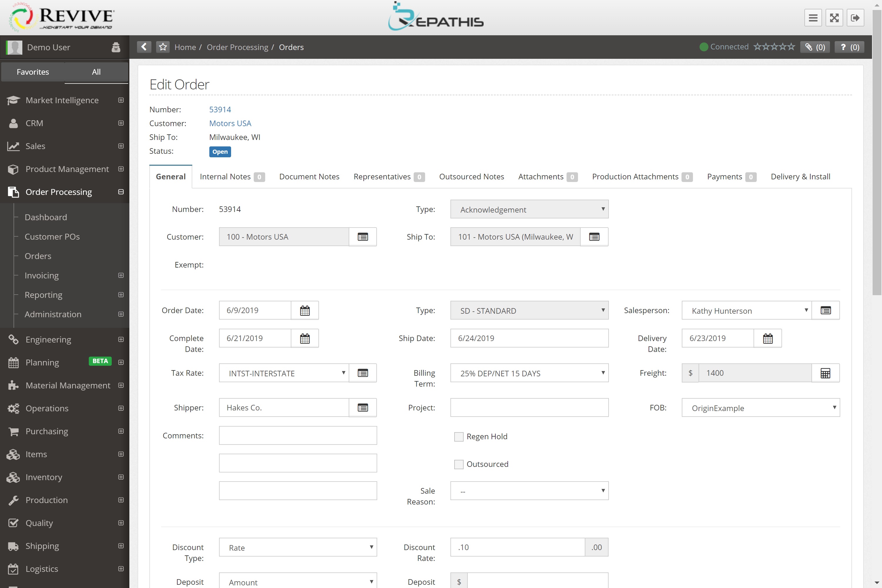The width and height of the screenshot is (882, 588).
Task: Open the Motors USA customer link
Action: (230, 123)
